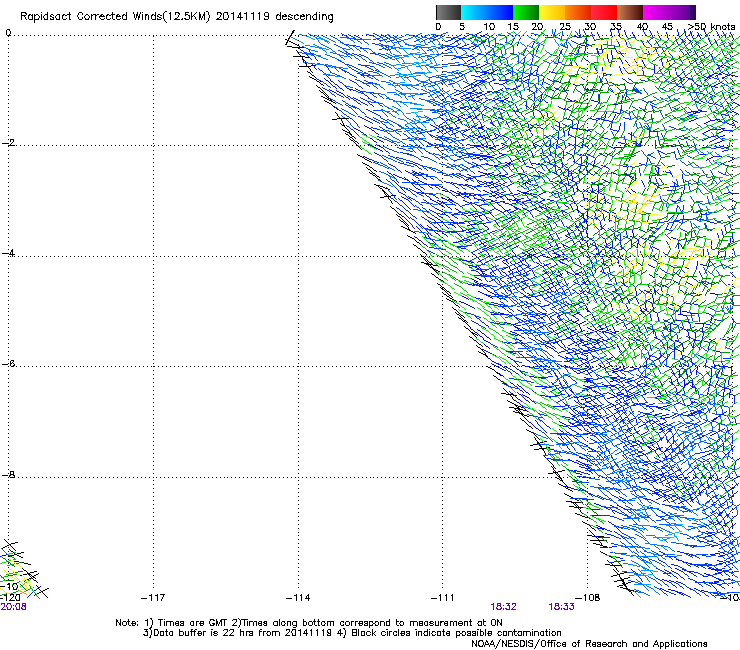
Task: Click the red 30-35 knots color bar segment
Action: point(604,12)
